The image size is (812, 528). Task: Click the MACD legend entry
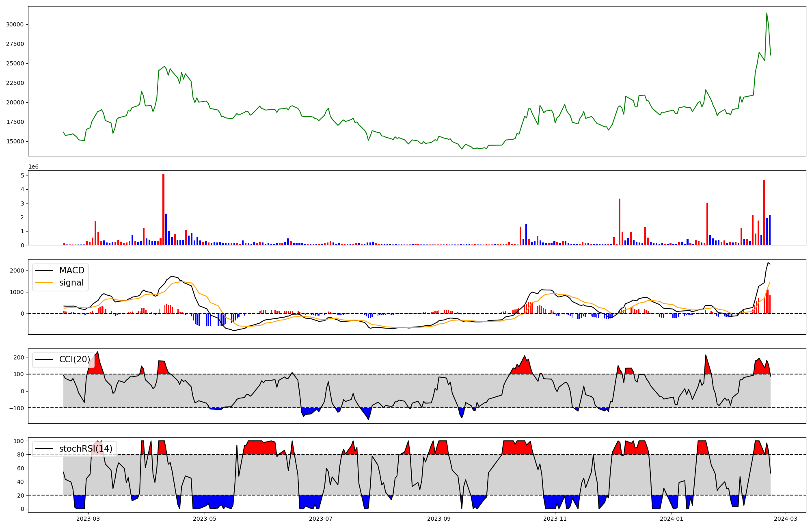(71, 270)
